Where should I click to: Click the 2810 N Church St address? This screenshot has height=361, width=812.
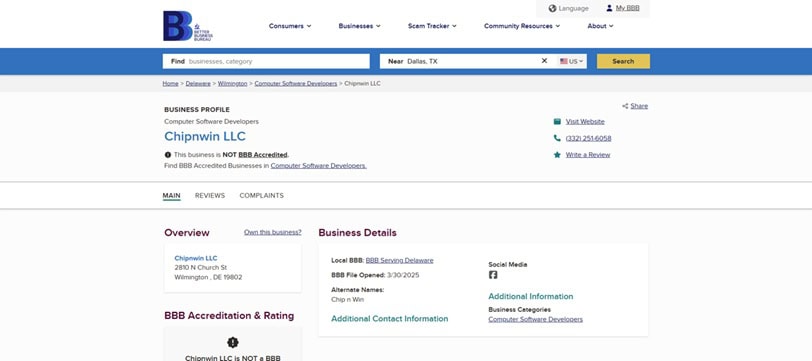(x=200, y=268)
